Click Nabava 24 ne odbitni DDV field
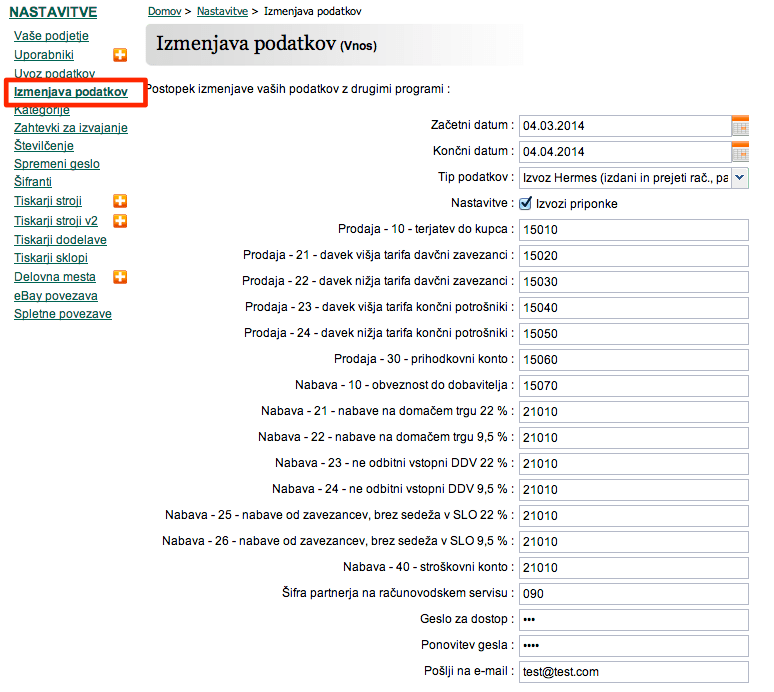 tap(634, 490)
